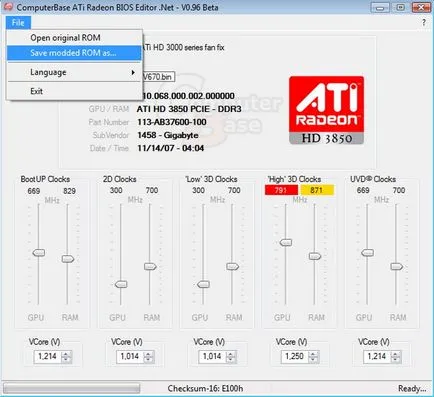Maximize the BIOS Editor window
Image resolution: width=434 pixels, height=397 pixels.
(401, 7)
